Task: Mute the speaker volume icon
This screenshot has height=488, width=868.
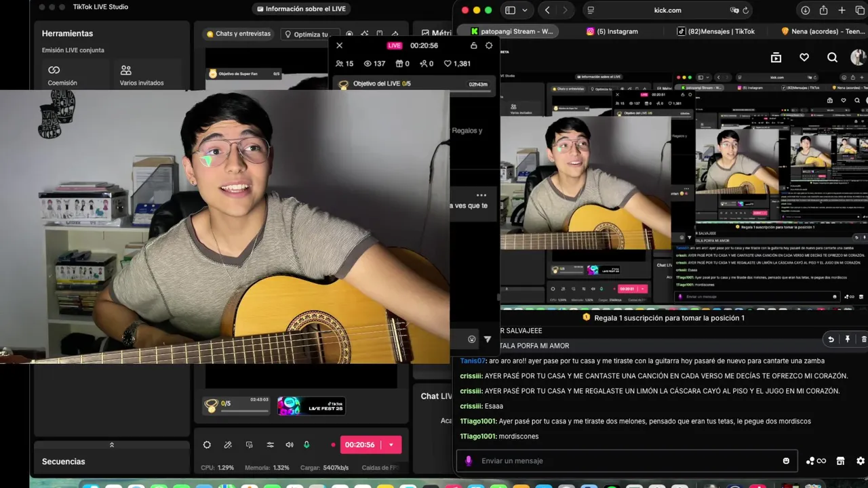Action: [290, 445]
